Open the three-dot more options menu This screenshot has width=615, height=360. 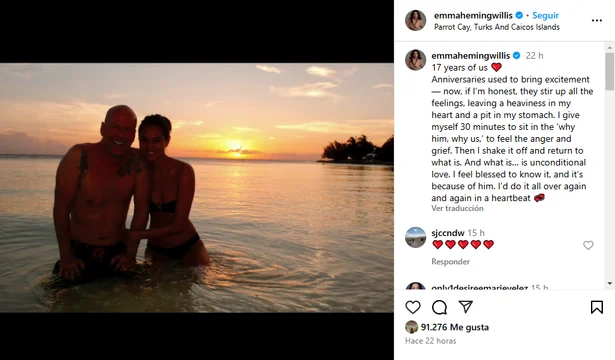tap(597, 20)
